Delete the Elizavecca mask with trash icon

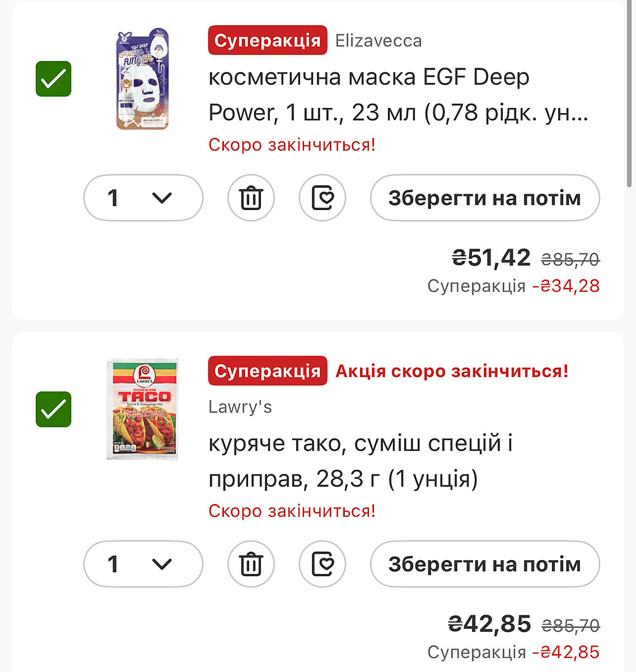point(251,198)
